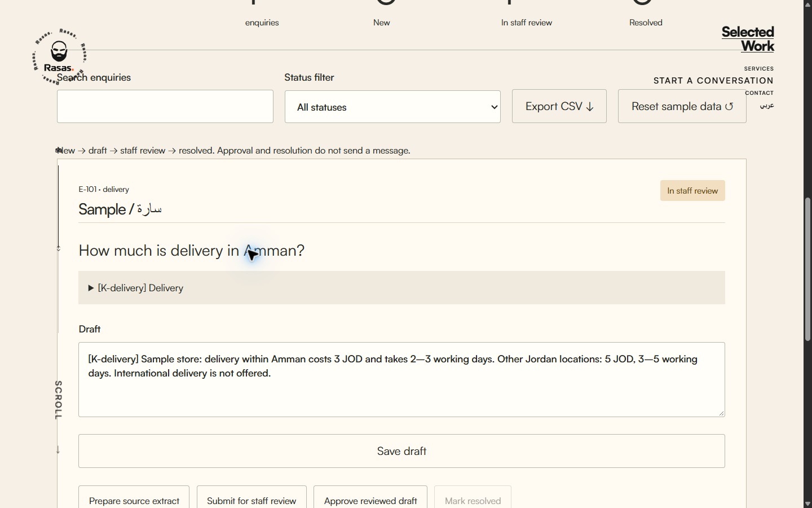Click the enquiries stat label
Screen dimensions: 812x508
262,23
